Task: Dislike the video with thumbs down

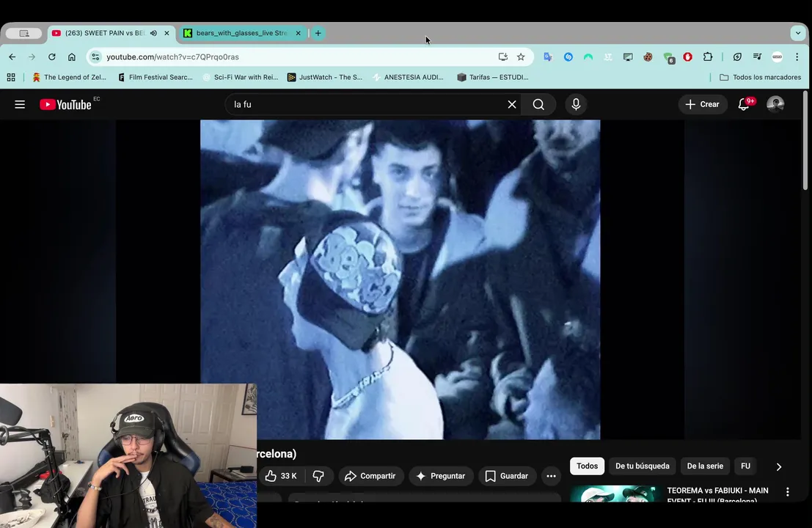Action: point(318,476)
